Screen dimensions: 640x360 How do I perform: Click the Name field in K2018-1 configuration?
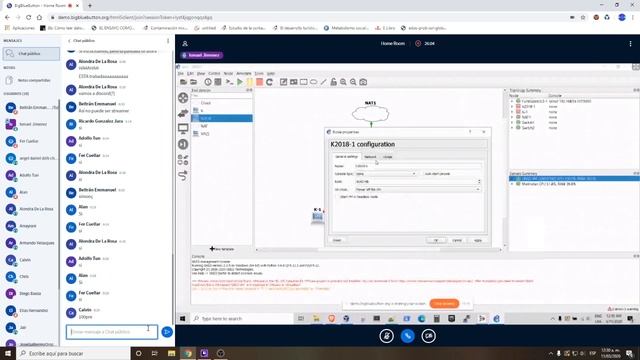pyautogui.click(x=418, y=166)
